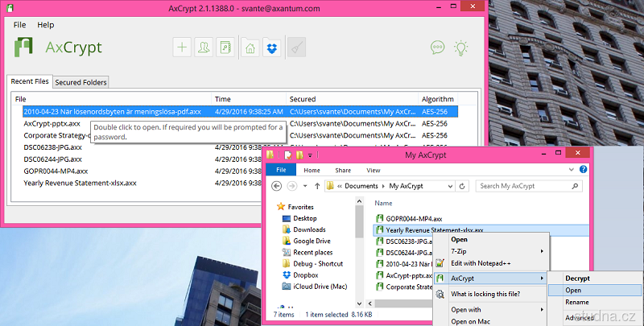Open the Help menu in AxCrypt
This screenshot has width=644, height=326.
tap(46, 25)
